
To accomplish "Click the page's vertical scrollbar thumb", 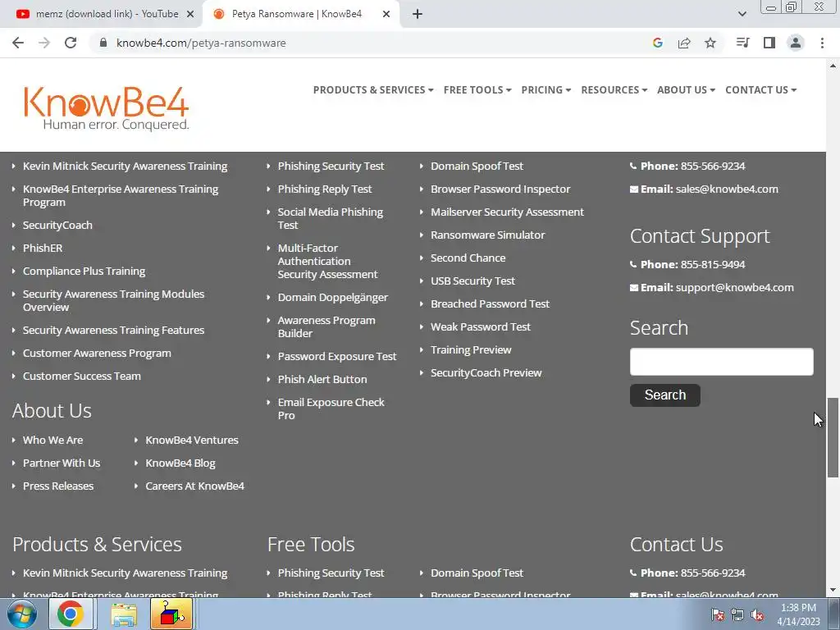I will point(833,436).
